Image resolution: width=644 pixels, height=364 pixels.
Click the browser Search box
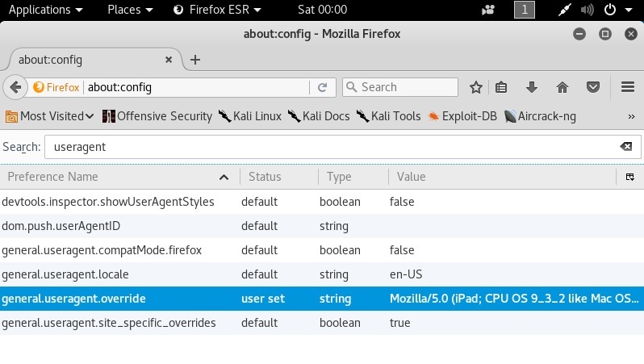coord(400,87)
